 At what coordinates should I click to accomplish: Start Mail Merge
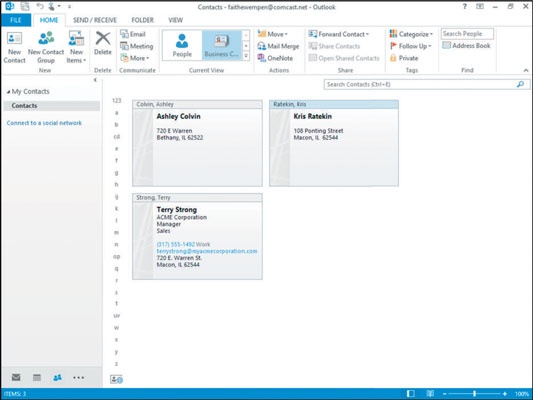(278, 46)
